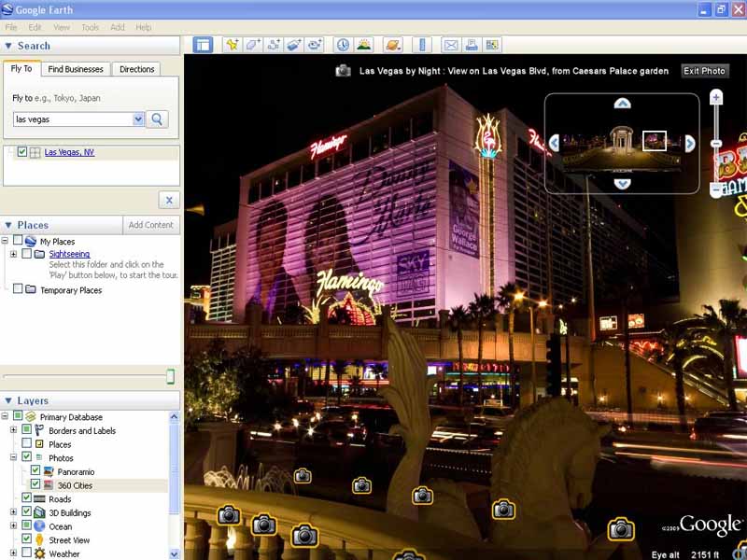Click the white frame in photo navigator
Viewport: 747px width, 560px height.
click(655, 142)
